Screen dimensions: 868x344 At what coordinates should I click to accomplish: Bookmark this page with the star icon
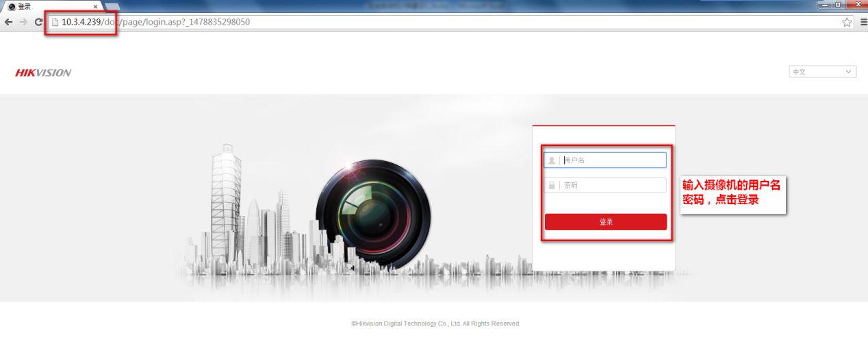(847, 22)
